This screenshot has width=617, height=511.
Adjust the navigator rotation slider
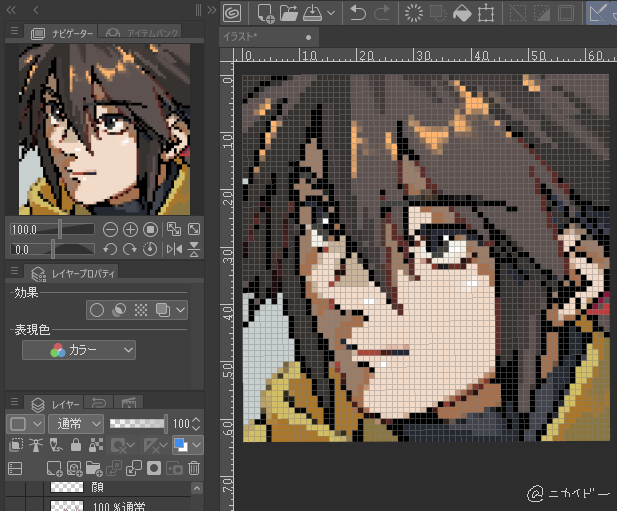53,249
